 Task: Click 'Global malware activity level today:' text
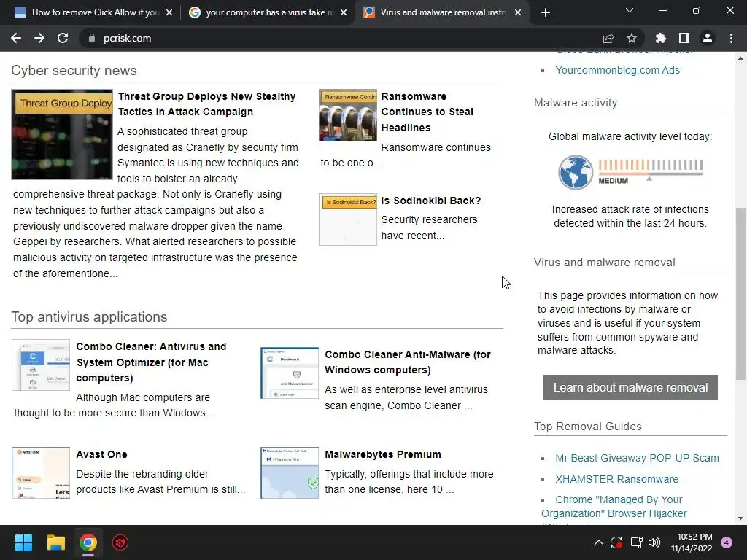630,136
